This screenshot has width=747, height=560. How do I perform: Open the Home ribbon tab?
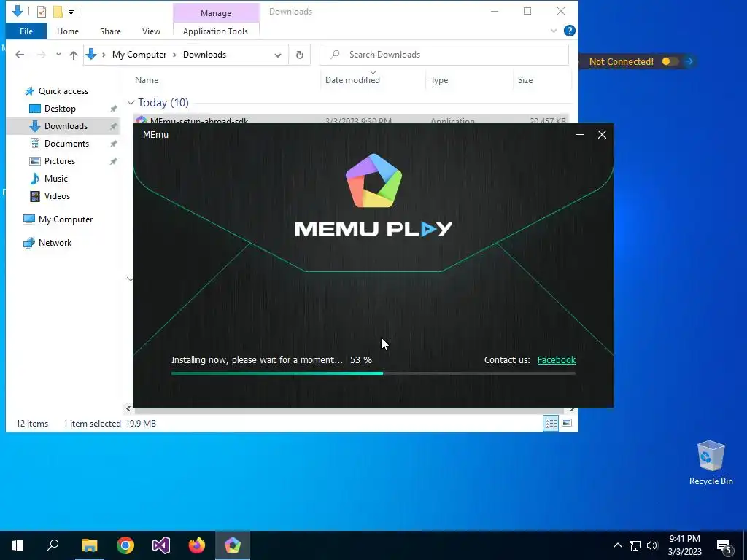point(68,31)
